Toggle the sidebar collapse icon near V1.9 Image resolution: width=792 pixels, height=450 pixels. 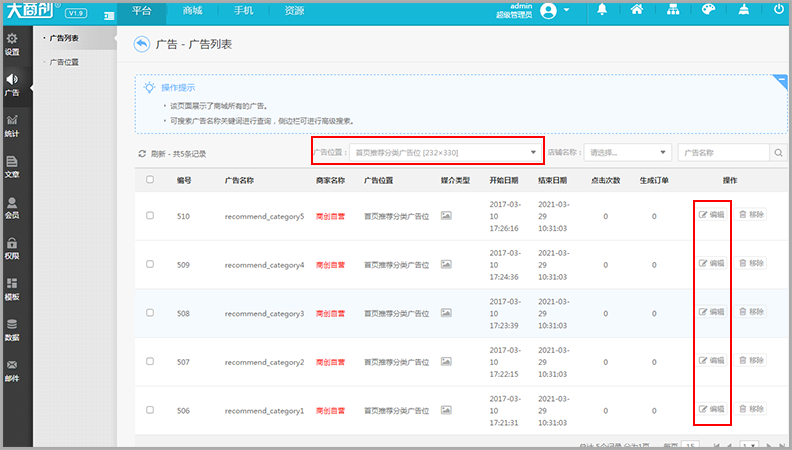point(109,16)
